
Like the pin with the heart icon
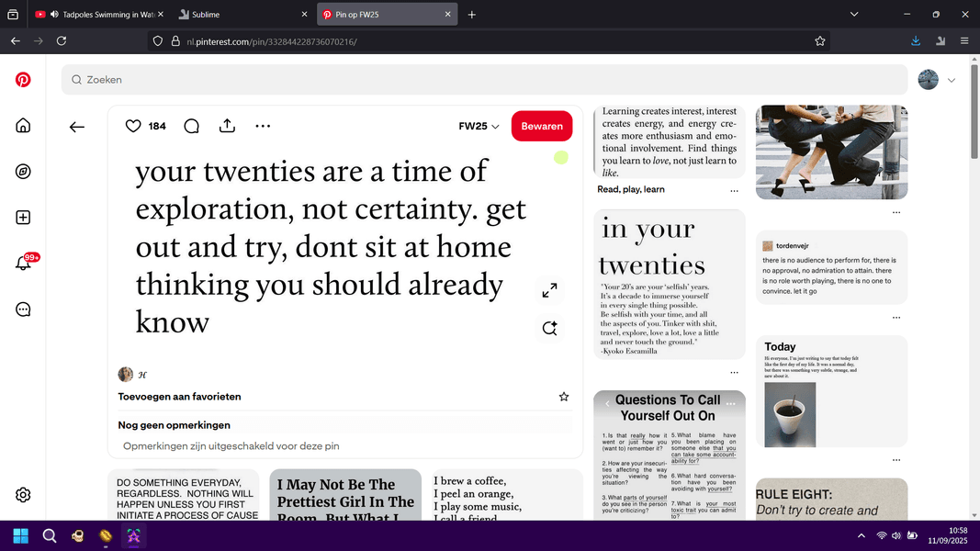(133, 126)
